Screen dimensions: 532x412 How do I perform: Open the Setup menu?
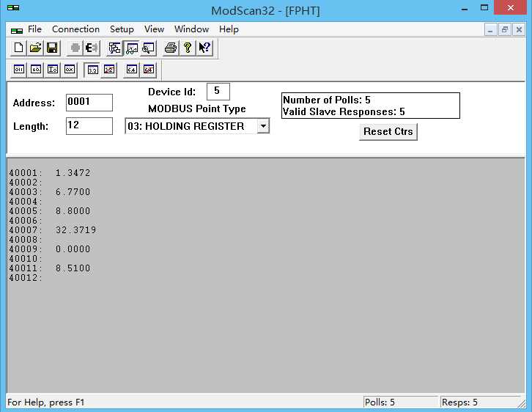point(122,29)
